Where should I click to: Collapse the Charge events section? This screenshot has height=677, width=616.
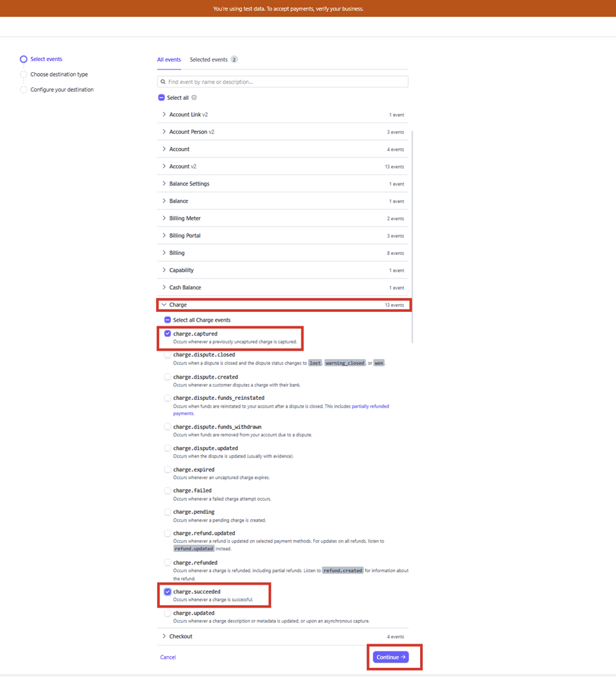[164, 305]
